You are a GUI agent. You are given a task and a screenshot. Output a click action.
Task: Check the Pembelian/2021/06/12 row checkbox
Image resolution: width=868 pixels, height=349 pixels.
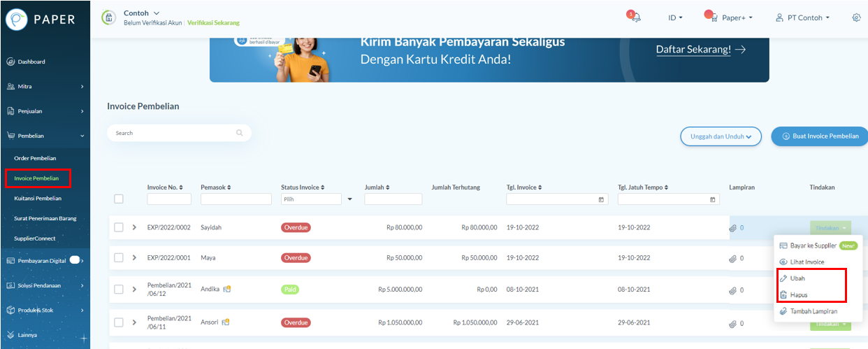coord(118,289)
